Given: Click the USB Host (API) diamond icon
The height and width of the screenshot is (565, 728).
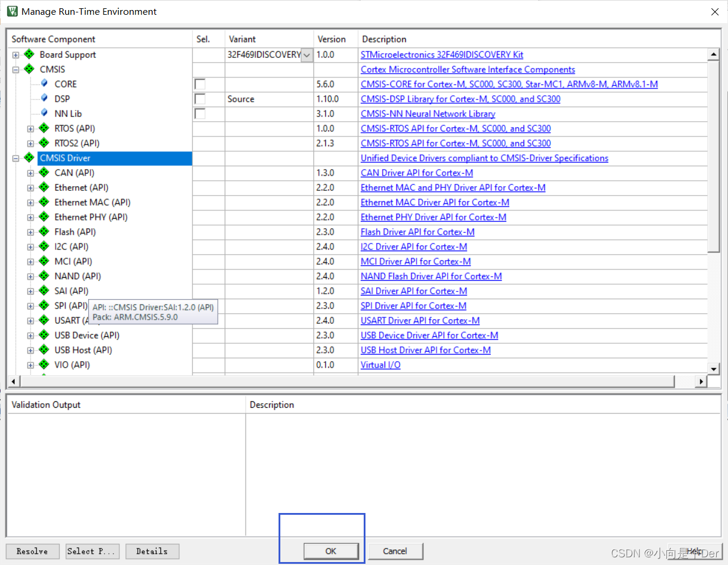Looking at the screenshot, I should tap(44, 350).
